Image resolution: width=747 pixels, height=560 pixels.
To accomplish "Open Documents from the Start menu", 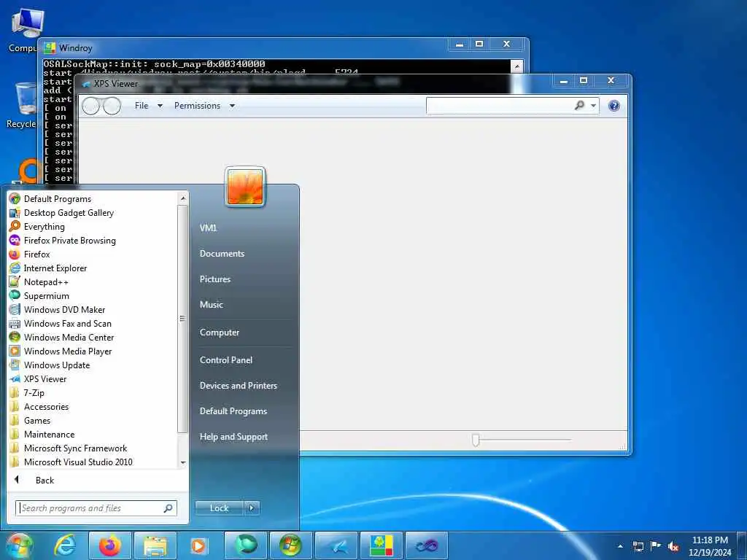I will coord(222,254).
